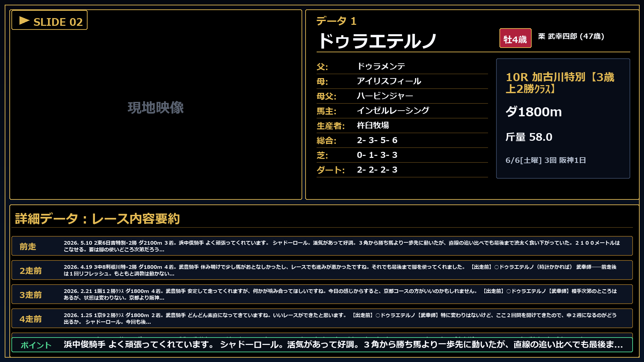The width and height of the screenshot is (644, 362).
Task: Open the 3走前 race row
Action: point(322,294)
